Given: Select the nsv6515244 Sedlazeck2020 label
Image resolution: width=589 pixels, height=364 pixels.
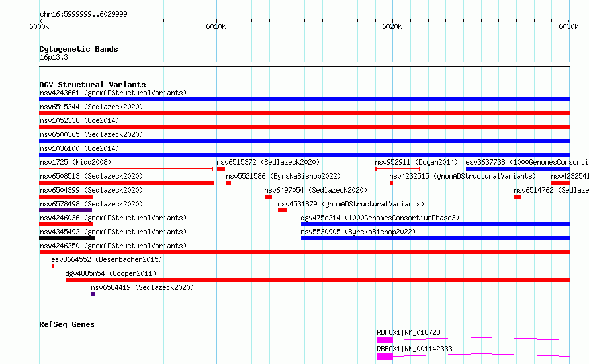Looking at the screenshot, I should point(91,107).
